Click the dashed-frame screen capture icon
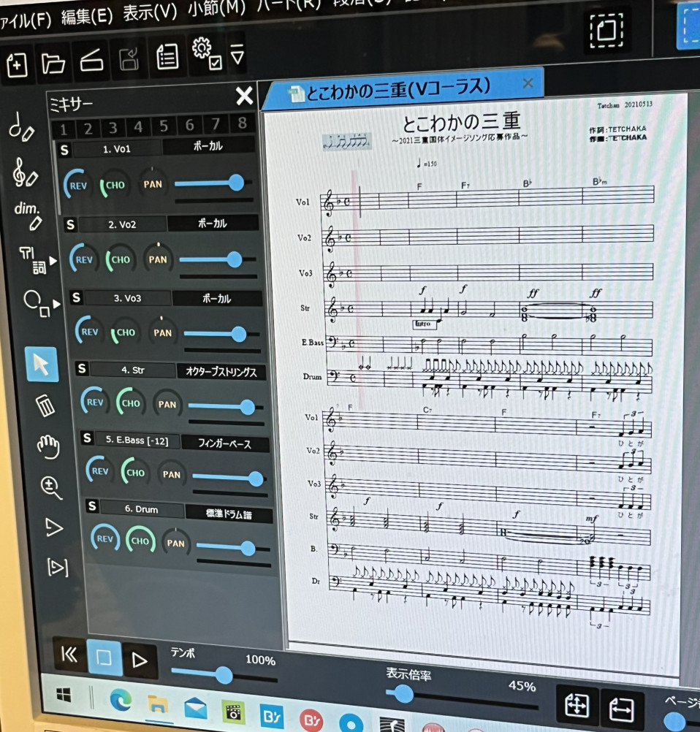The image size is (700, 732). pyautogui.click(x=606, y=30)
